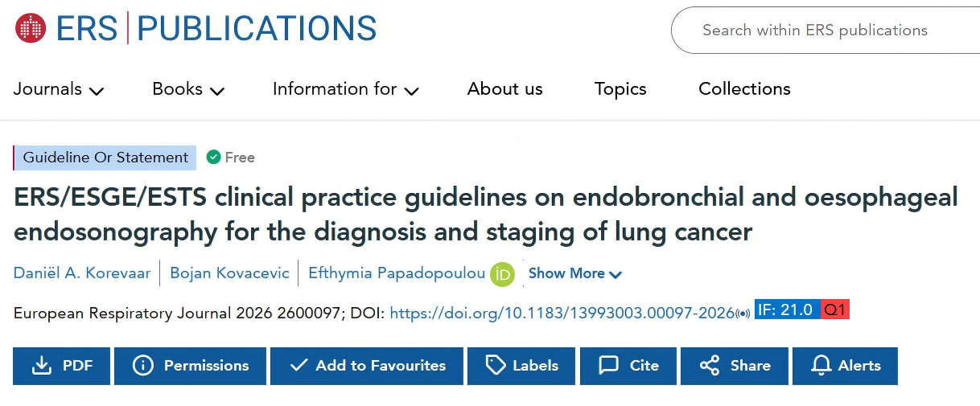Add article to Favourites with checkmark

click(x=367, y=366)
